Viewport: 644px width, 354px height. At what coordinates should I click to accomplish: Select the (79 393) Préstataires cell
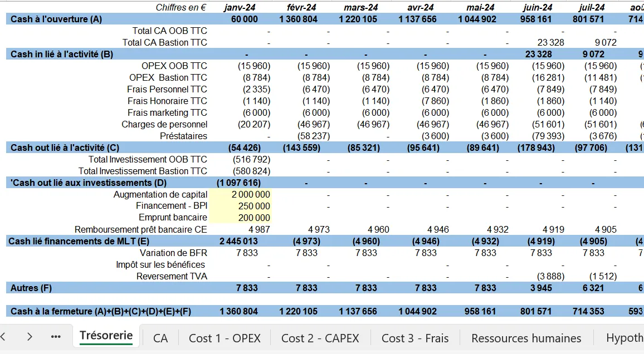(x=548, y=136)
